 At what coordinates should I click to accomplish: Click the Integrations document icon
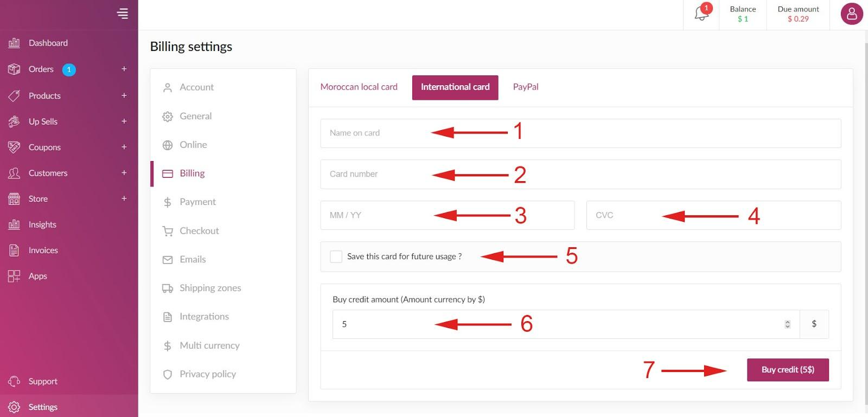168,317
